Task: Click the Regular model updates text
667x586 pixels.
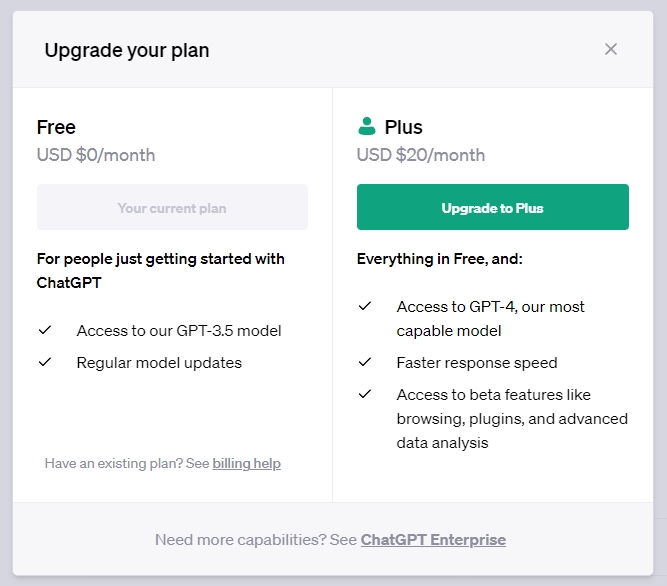Action: click(x=159, y=362)
